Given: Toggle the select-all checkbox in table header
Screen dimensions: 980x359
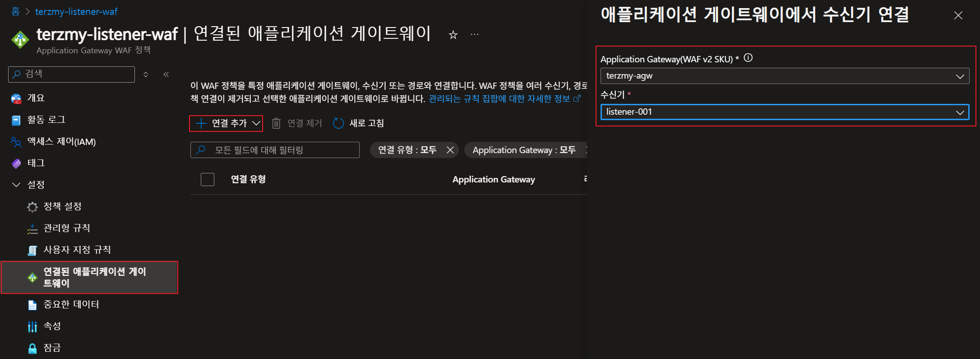Looking at the screenshot, I should [208, 179].
